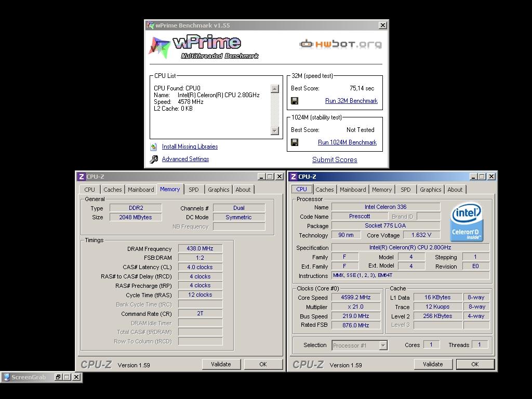Click the 'Not Tested' score text
This screenshot has height=399, width=532.
(361, 130)
